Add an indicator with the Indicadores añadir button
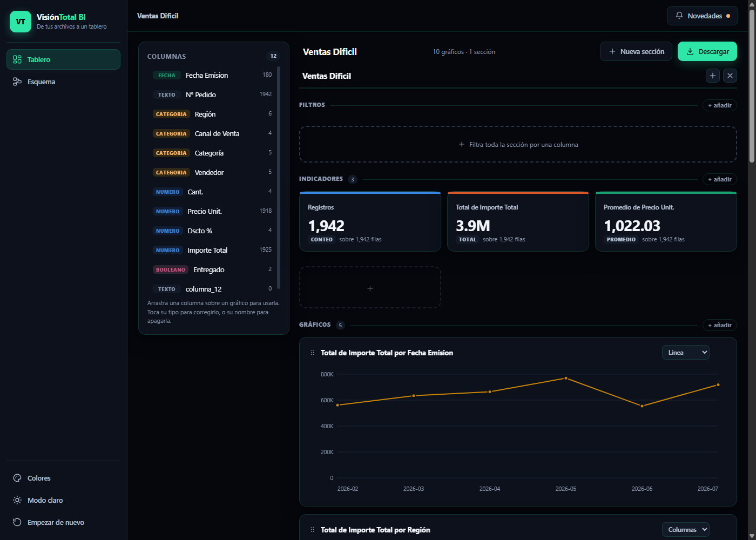 720,179
